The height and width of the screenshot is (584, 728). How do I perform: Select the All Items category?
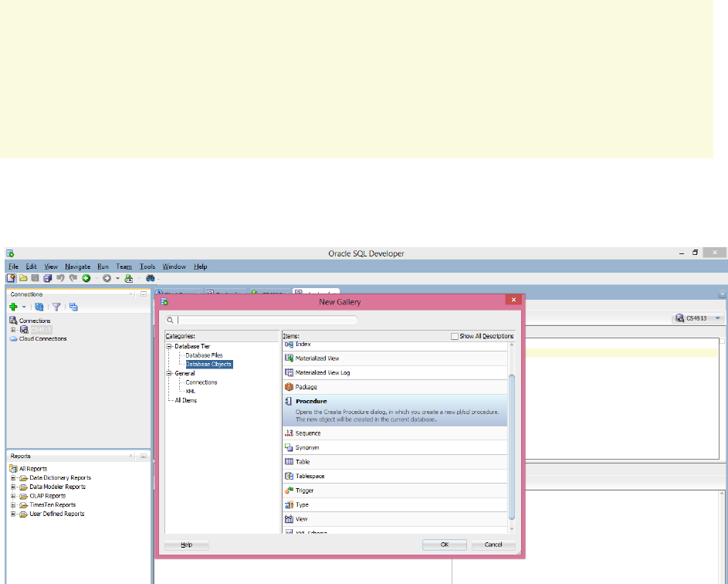pos(186,400)
